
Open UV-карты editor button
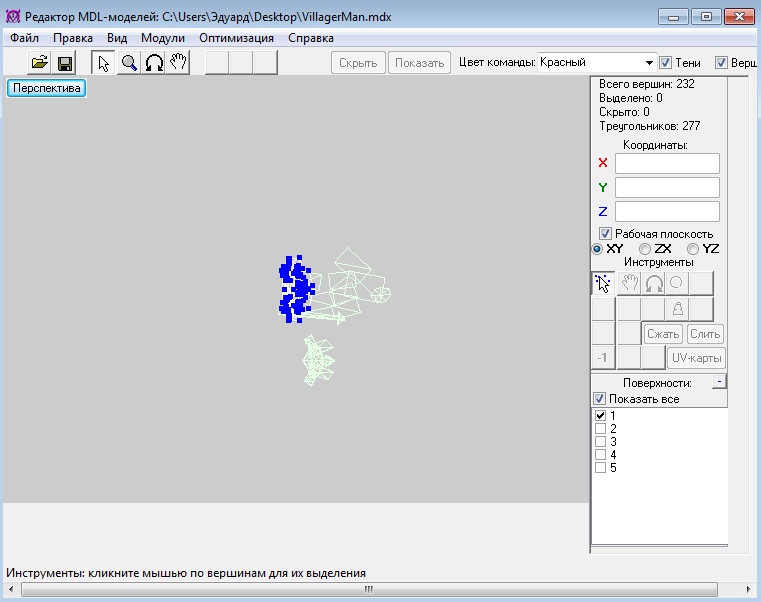[x=696, y=358]
